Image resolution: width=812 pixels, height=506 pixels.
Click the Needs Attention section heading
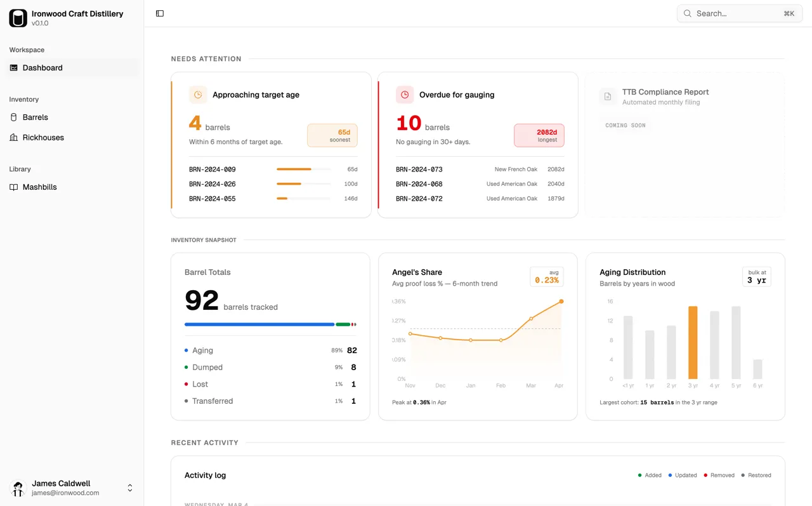point(206,58)
